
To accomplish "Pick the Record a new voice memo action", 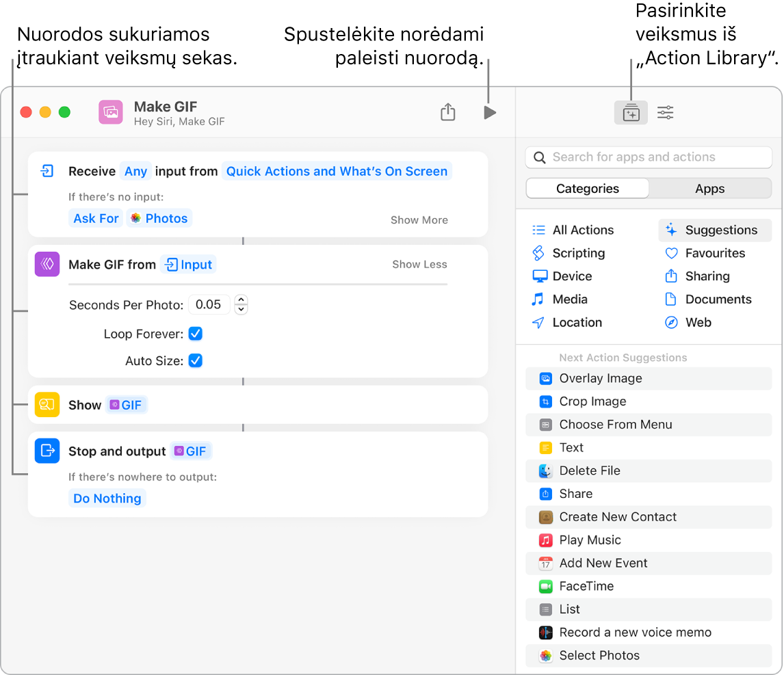I will click(635, 633).
